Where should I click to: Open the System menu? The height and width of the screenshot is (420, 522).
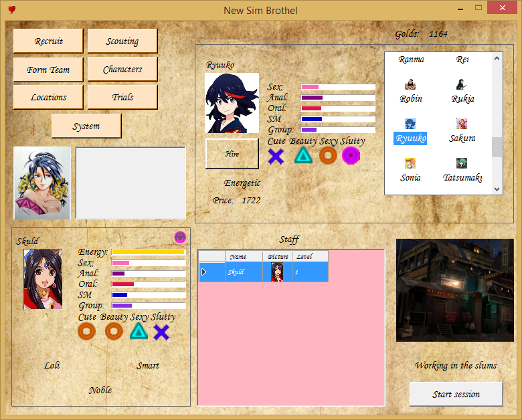tap(86, 126)
